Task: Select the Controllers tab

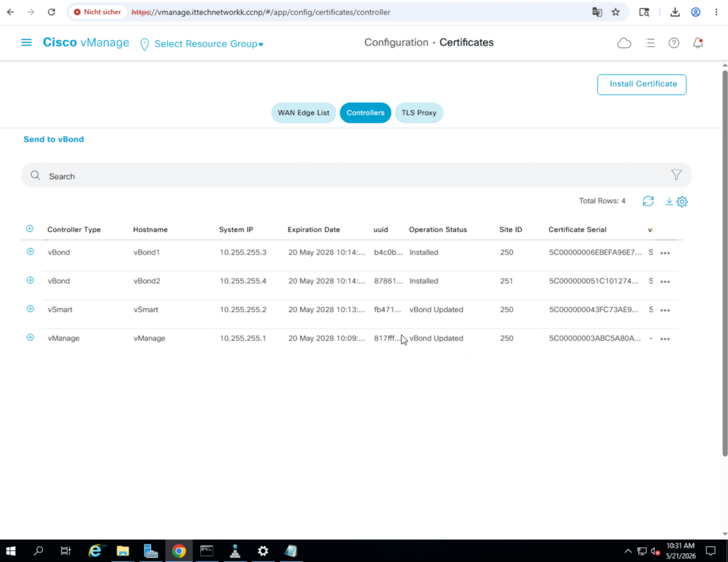Action: pos(365,113)
